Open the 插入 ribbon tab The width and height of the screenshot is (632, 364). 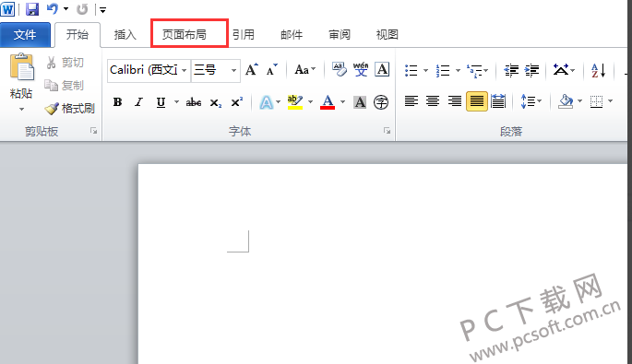(x=125, y=35)
